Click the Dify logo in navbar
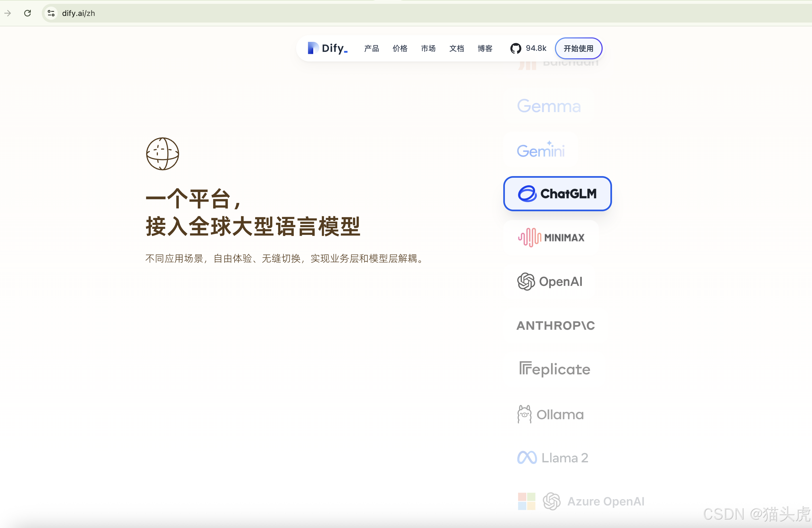Screen dimensions: 812x528 coord(327,48)
